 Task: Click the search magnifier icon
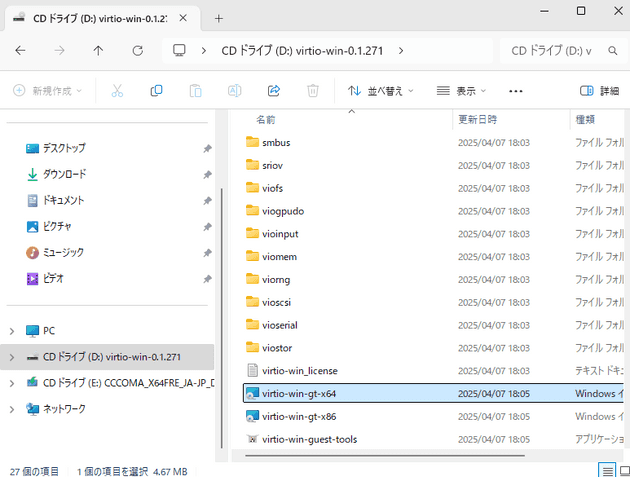tap(612, 51)
